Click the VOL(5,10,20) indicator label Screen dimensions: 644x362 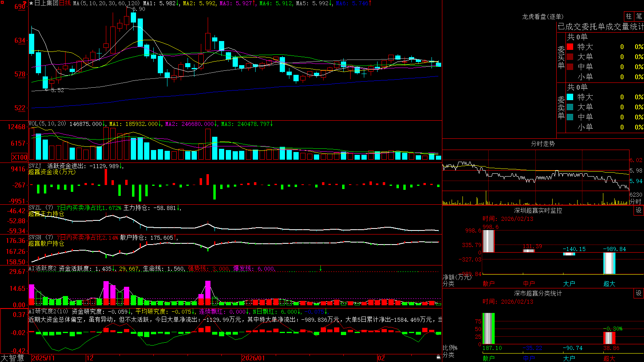click(x=47, y=124)
